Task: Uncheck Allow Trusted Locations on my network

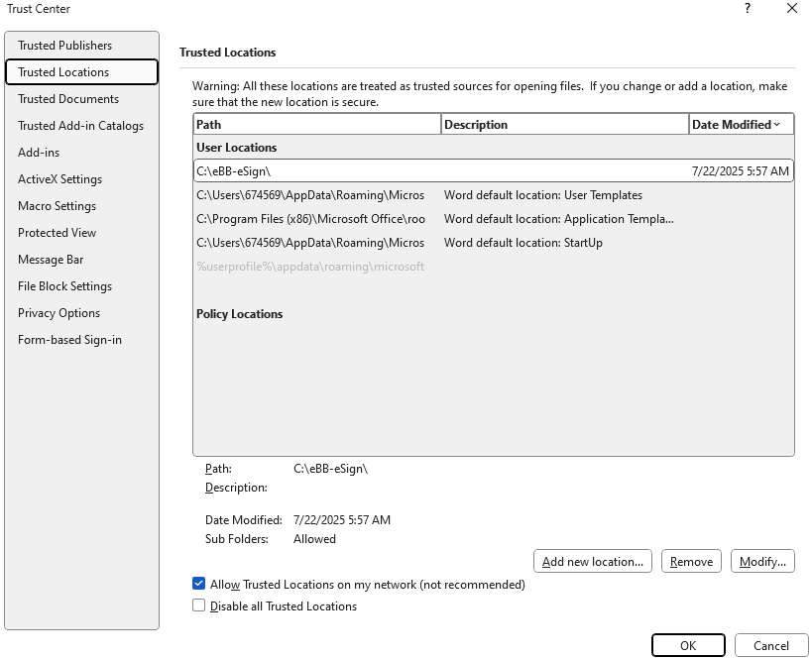Action: (198, 584)
